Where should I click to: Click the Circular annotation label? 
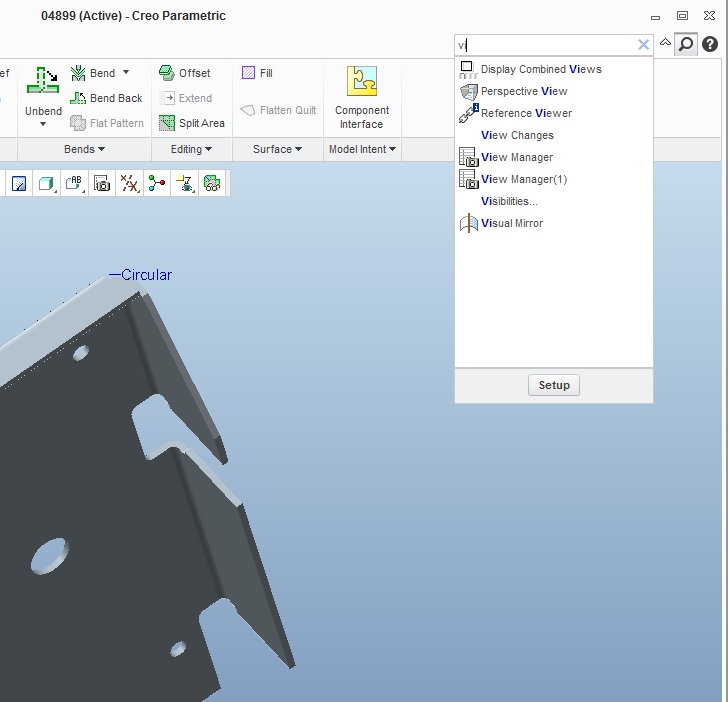coord(146,275)
